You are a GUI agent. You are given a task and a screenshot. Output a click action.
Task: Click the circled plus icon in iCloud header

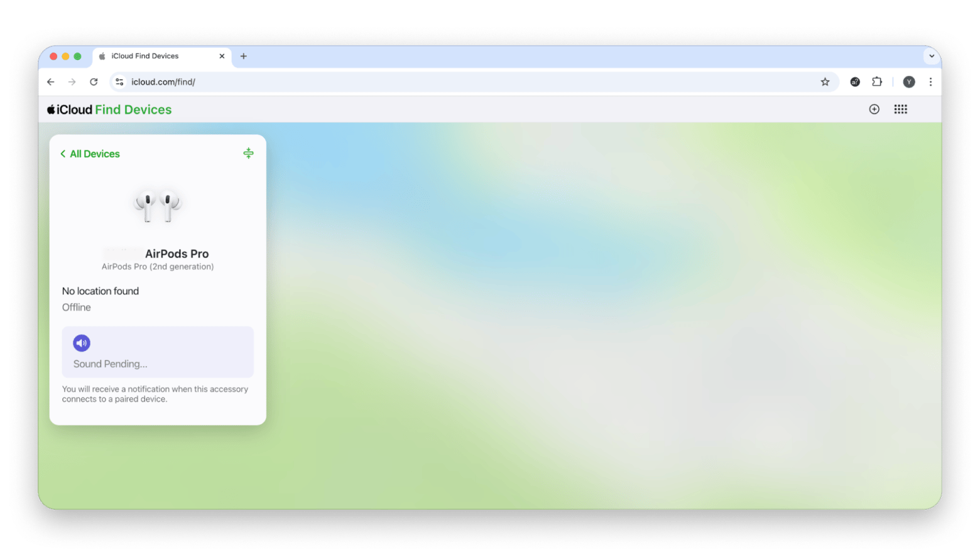pos(874,109)
